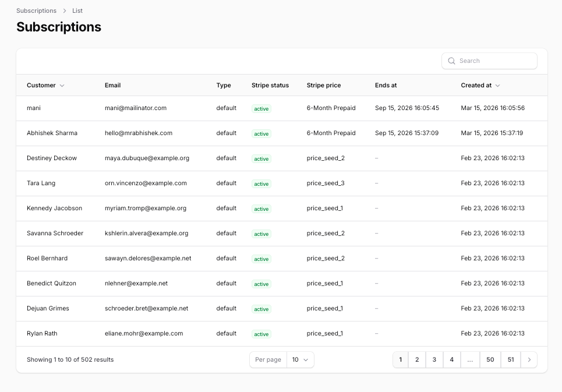Go to page 2 of subscriptions
Screen dimensions: 562x392
point(417,359)
